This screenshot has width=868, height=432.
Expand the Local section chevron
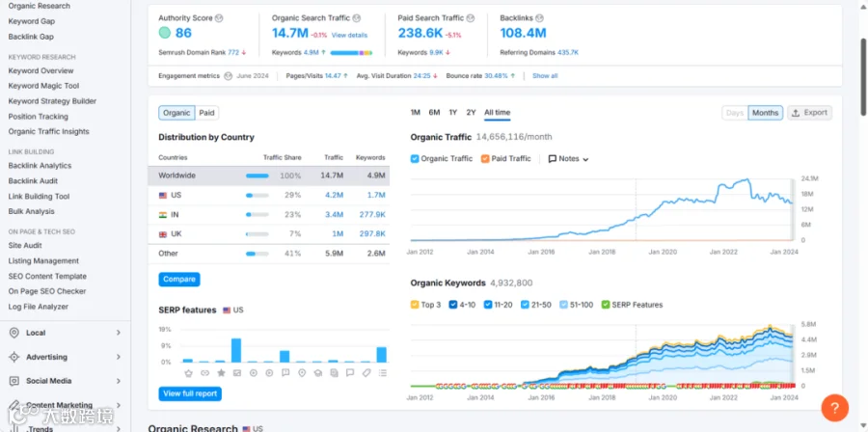pyautogui.click(x=119, y=333)
